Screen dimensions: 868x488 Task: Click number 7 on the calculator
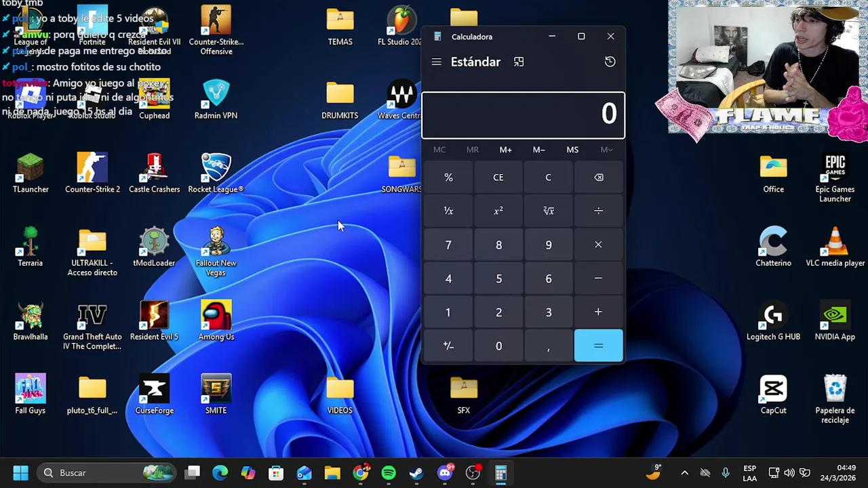click(x=448, y=245)
